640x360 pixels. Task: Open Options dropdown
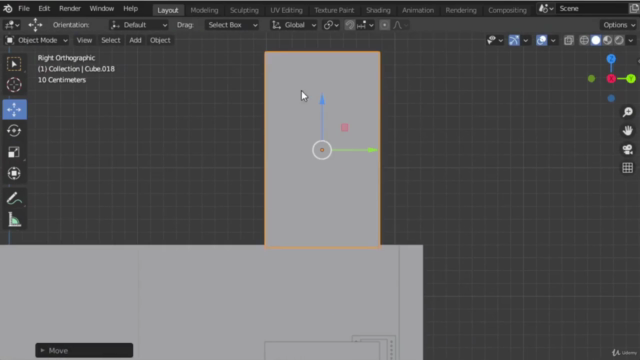[619, 25]
